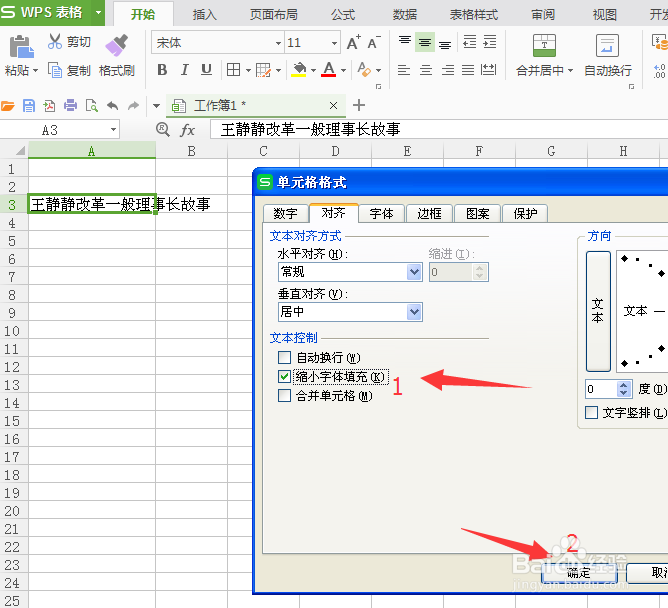Uncheck 缩小字体填充 checkbox
This screenshot has height=608, width=668.
tap(284, 376)
